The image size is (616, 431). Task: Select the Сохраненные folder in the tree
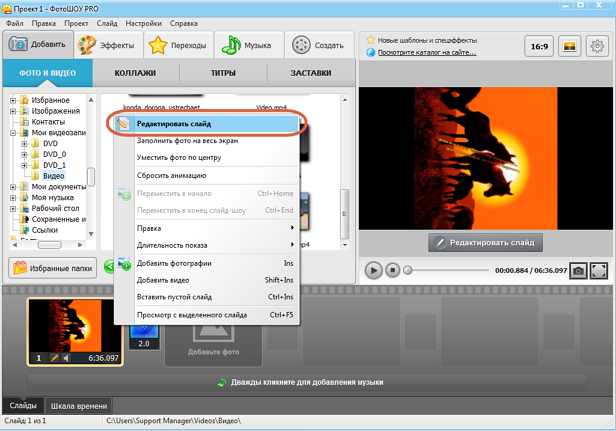coord(59,219)
